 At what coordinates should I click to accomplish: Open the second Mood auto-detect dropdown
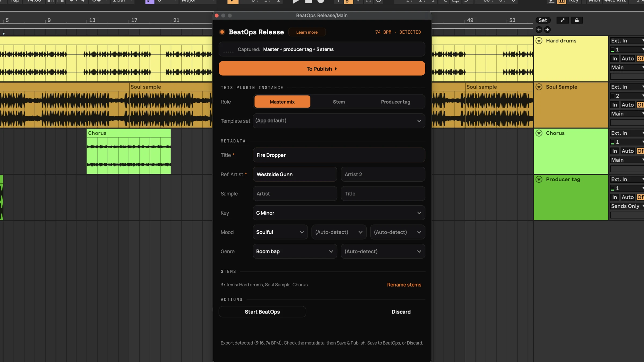[339, 232]
